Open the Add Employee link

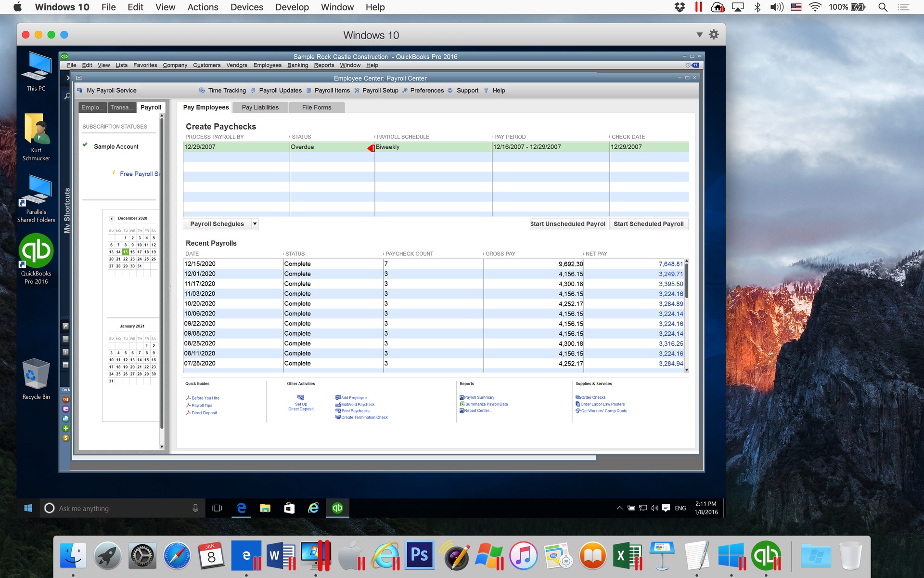point(354,398)
